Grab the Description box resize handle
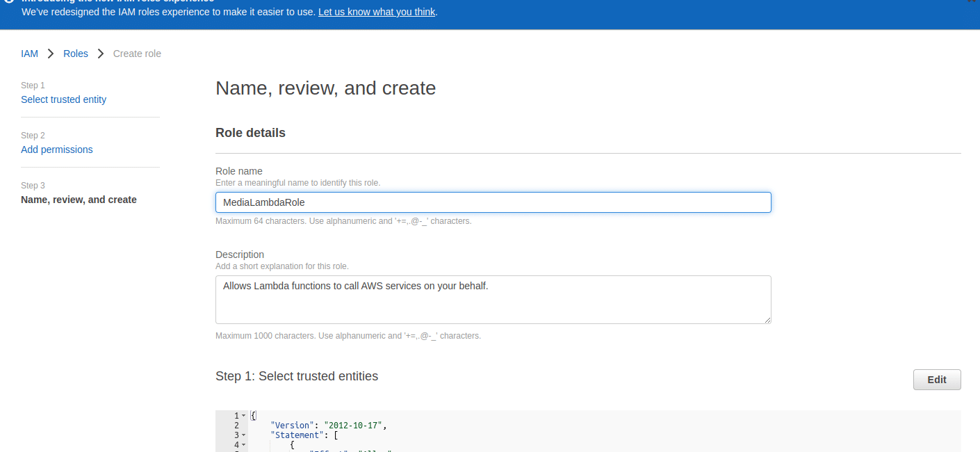Image resolution: width=980 pixels, height=452 pixels. pyautogui.click(x=767, y=320)
